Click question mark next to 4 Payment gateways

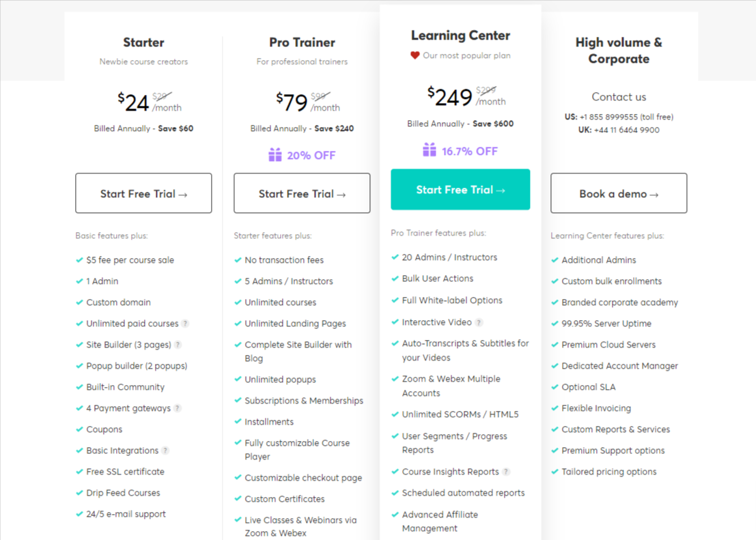[178, 408]
